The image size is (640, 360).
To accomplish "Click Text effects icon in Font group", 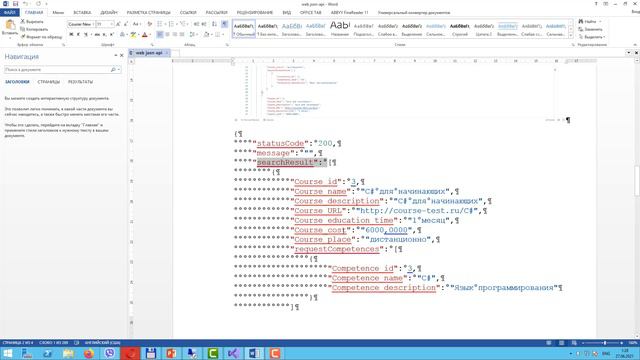I will coord(122,35).
